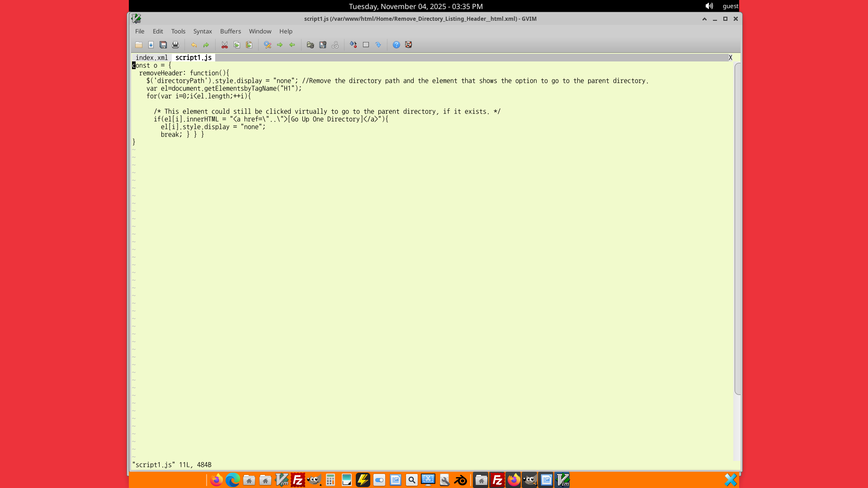Close the tab with the X button
Viewport: 868px width, 488px height.
[x=730, y=57]
